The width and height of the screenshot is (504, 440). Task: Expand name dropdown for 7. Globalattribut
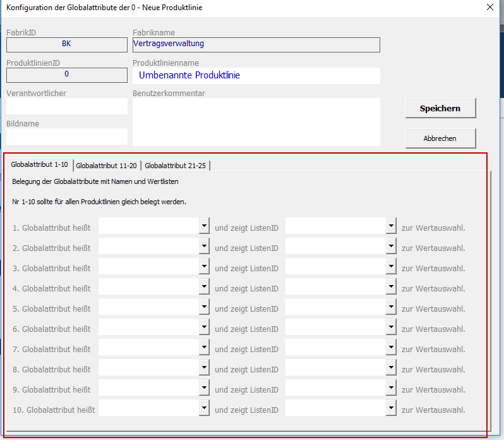(x=204, y=348)
